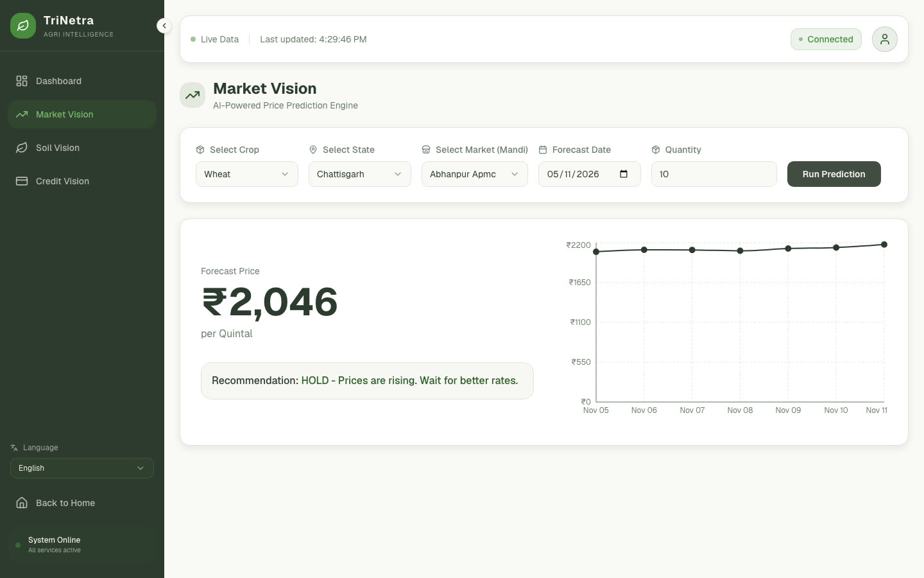Go to Dashboard in the sidebar

pos(82,81)
